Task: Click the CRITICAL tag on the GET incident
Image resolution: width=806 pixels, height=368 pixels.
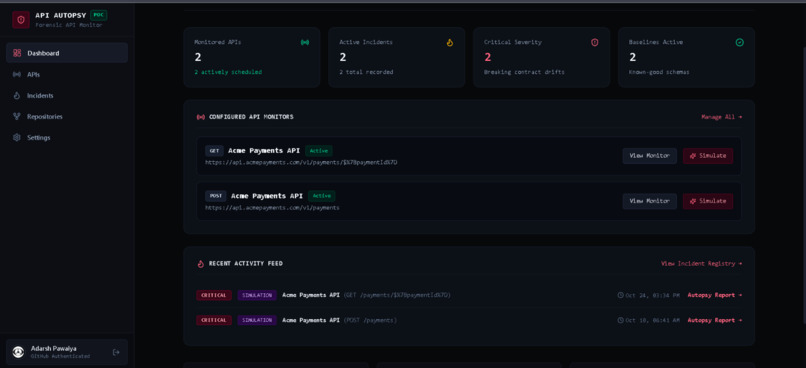Action: (214, 296)
